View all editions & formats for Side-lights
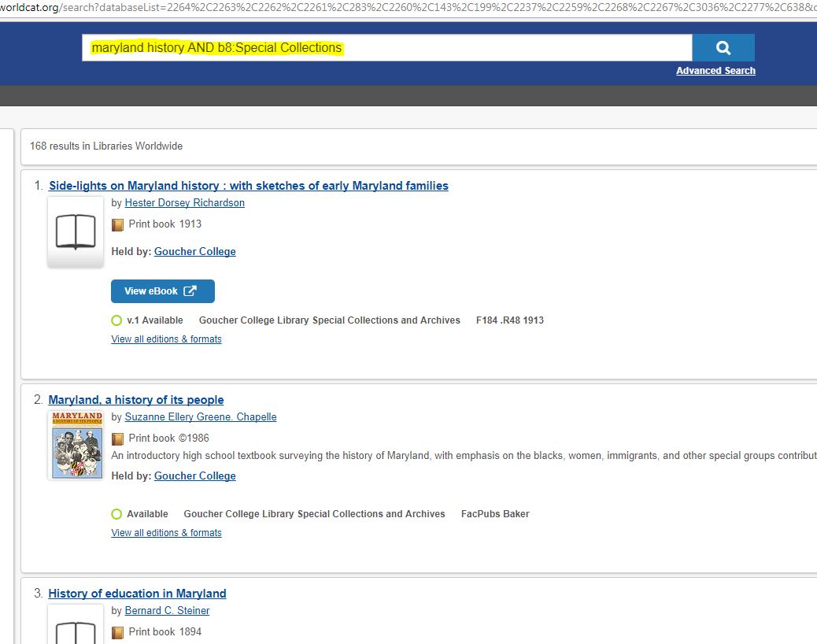The width and height of the screenshot is (817, 644). (x=166, y=339)
